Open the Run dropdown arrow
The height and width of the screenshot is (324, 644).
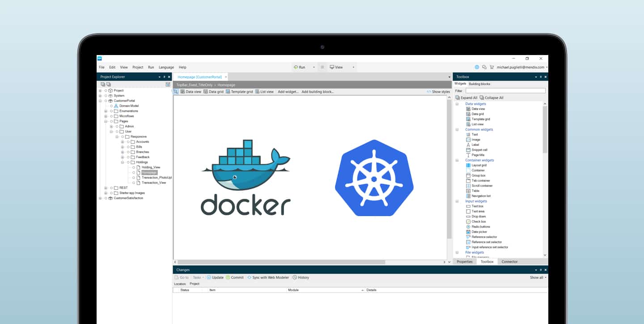[x=314, y=67]
